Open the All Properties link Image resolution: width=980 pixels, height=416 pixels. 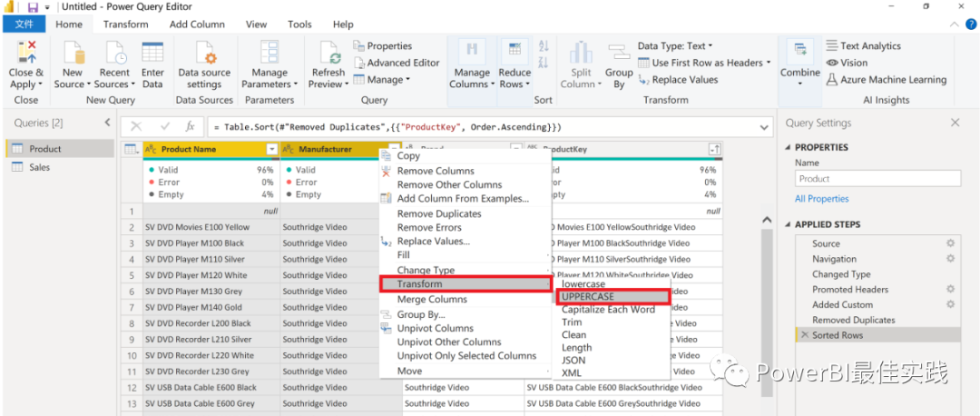click(821, 199)
